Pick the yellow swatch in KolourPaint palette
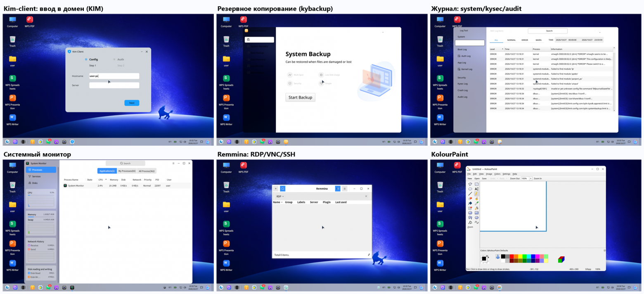 (520, 256)
